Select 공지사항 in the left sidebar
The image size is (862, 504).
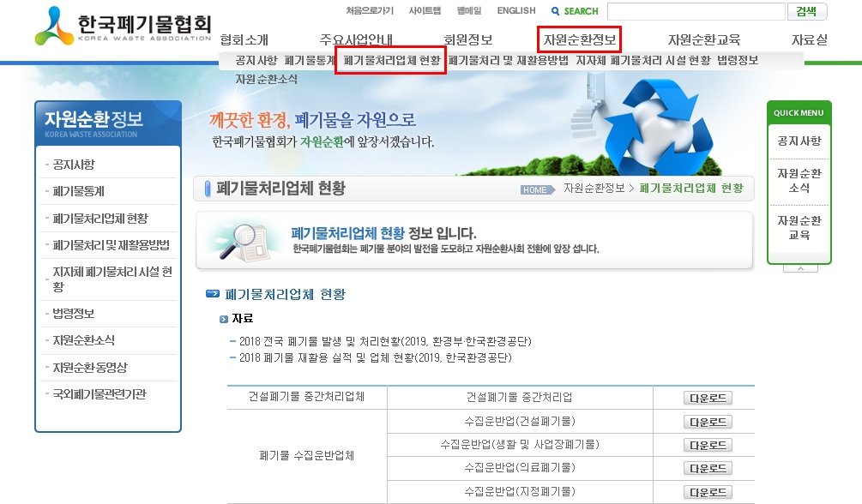(74, 165)
